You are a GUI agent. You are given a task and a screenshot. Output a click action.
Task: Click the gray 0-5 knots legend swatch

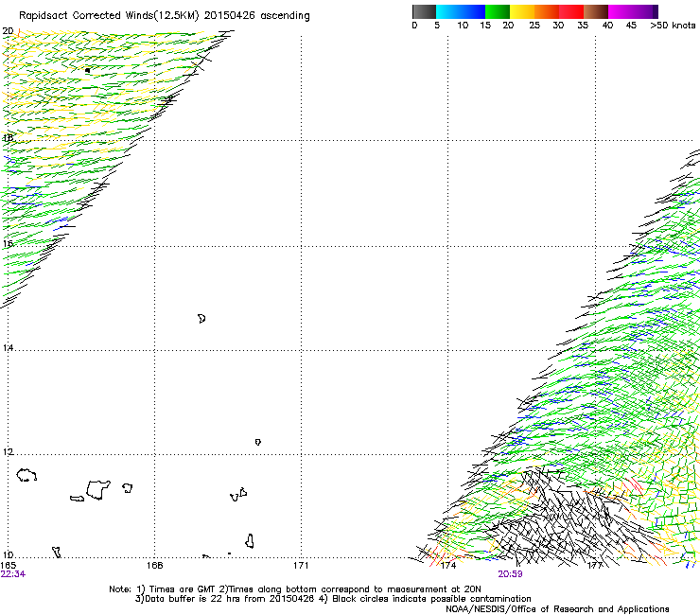coord(424,11)
